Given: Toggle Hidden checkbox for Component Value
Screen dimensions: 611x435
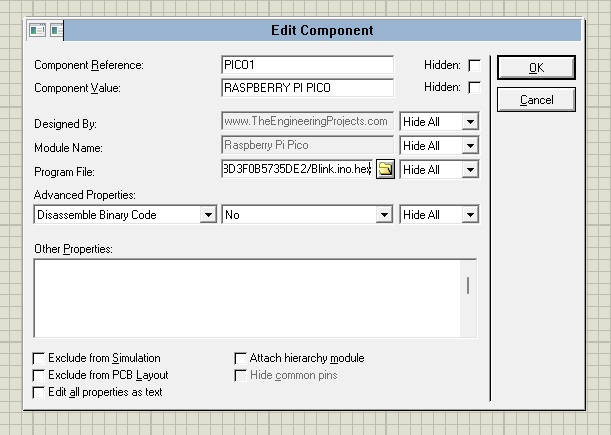Looking at the screenshot, I should point(474,87).
